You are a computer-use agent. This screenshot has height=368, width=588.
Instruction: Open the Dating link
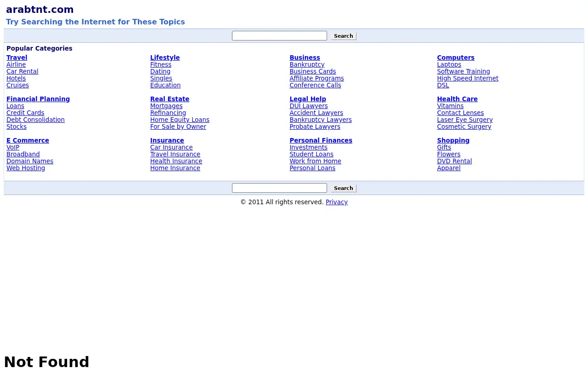[x=160, y=71]
